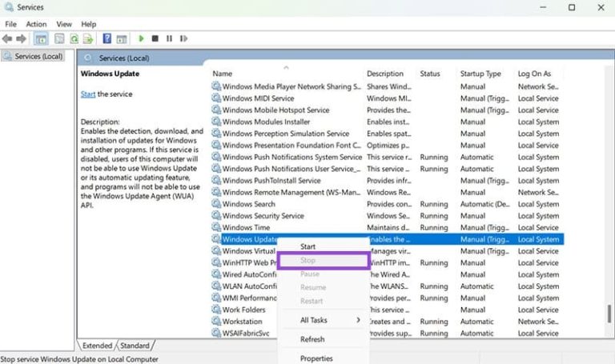The image size is (615, 364).
Task: Toggle Show/Hide Console Tree toolbar icon
Action: (x=41, y=38)
